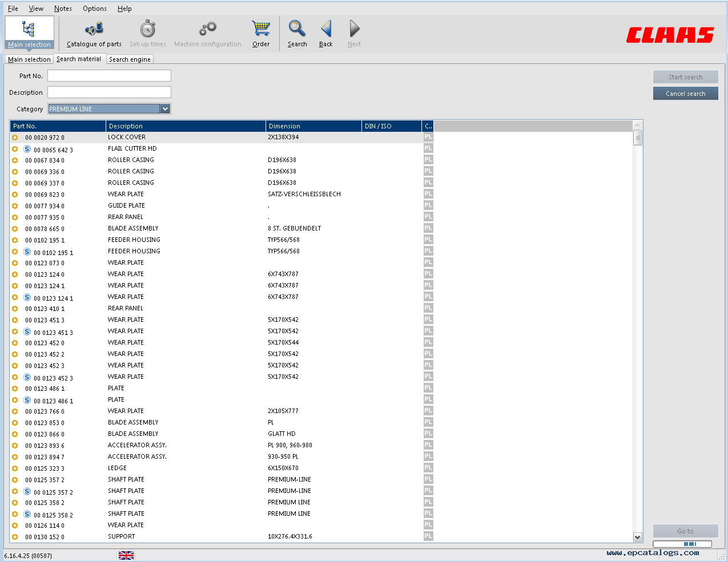
Task: Select part number 00 0123 853 0
Action: [x=45, y=423]
